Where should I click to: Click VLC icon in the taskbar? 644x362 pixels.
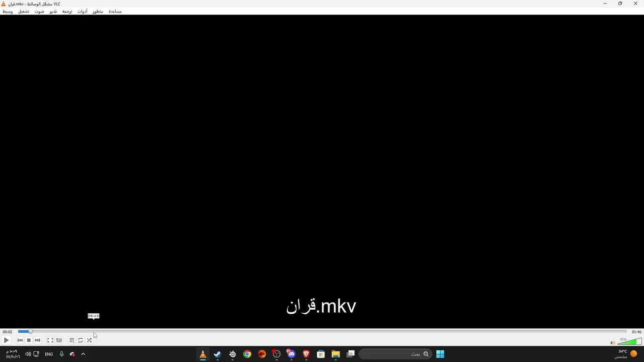203,354
